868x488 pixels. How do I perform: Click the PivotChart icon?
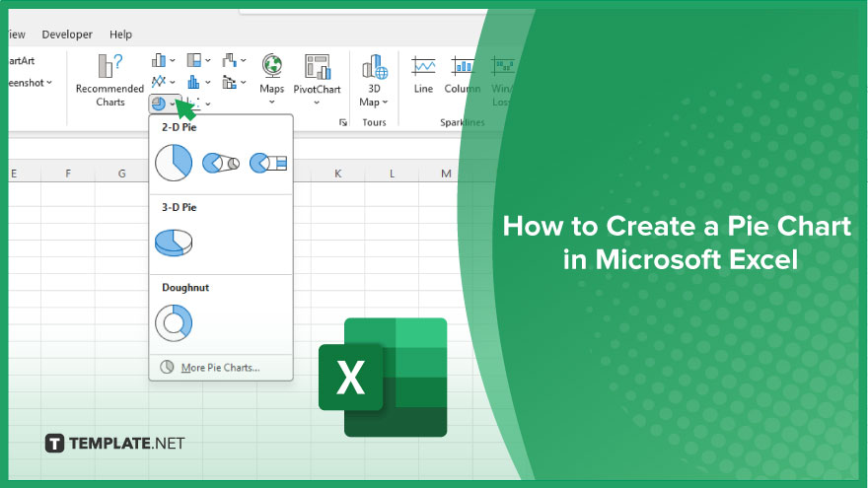point(318,66)
